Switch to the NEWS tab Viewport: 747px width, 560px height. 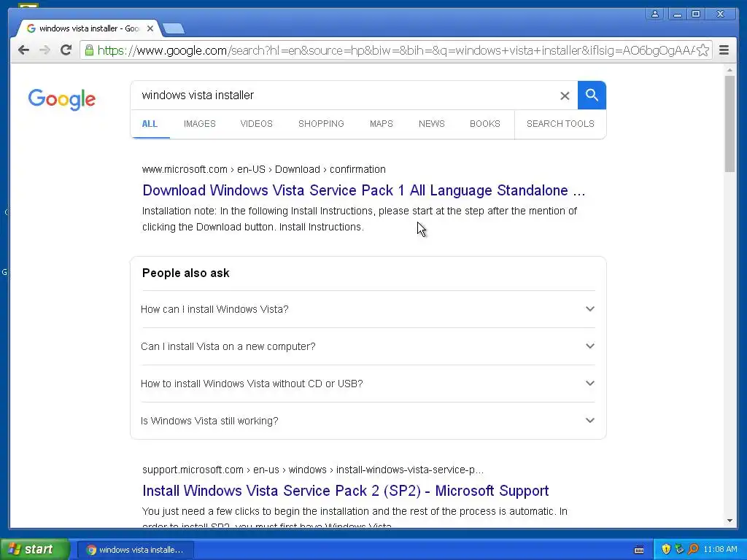[x=432, y=124]
